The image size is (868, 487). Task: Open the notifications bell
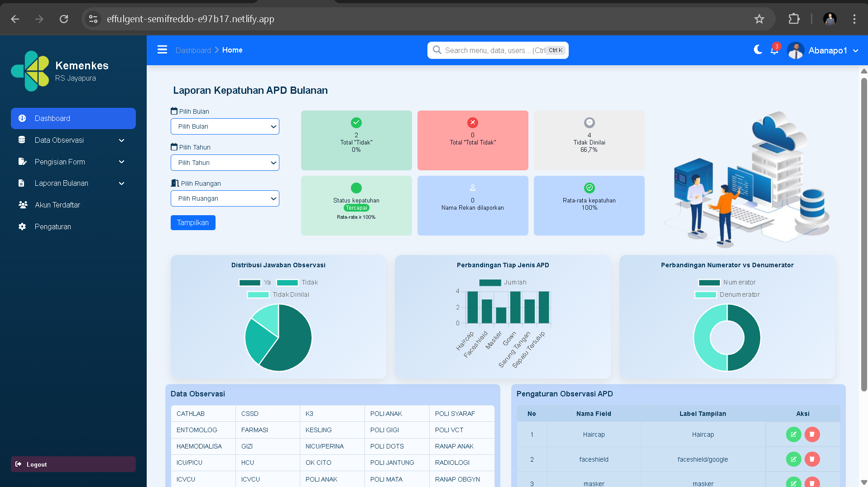pos(774,50)
